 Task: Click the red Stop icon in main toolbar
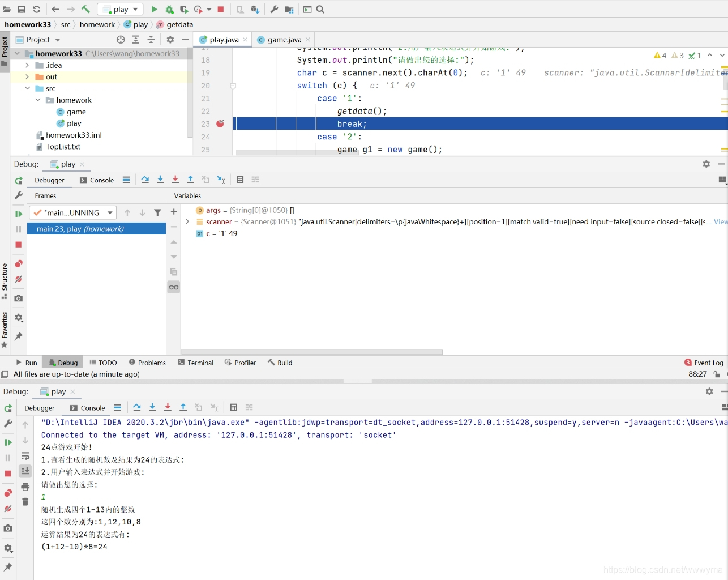click(221, 9)
